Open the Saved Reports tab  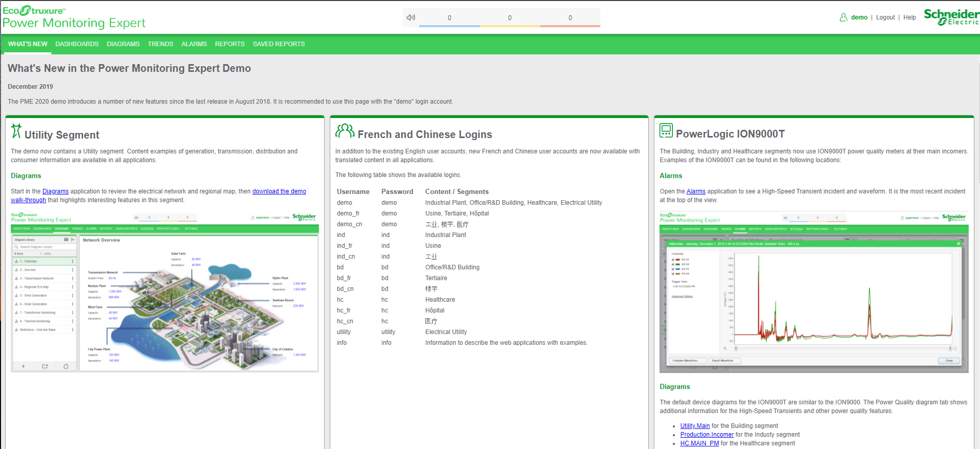[x=279, y=44]
